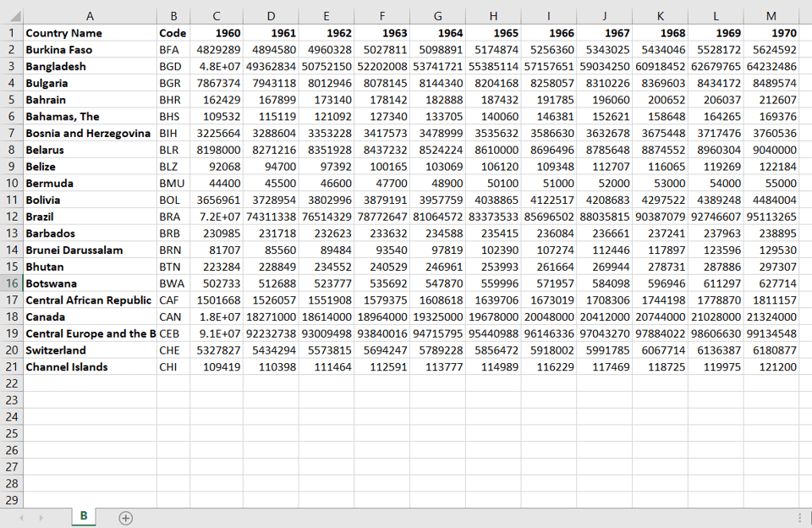Click the 1970 header cell

771,33
